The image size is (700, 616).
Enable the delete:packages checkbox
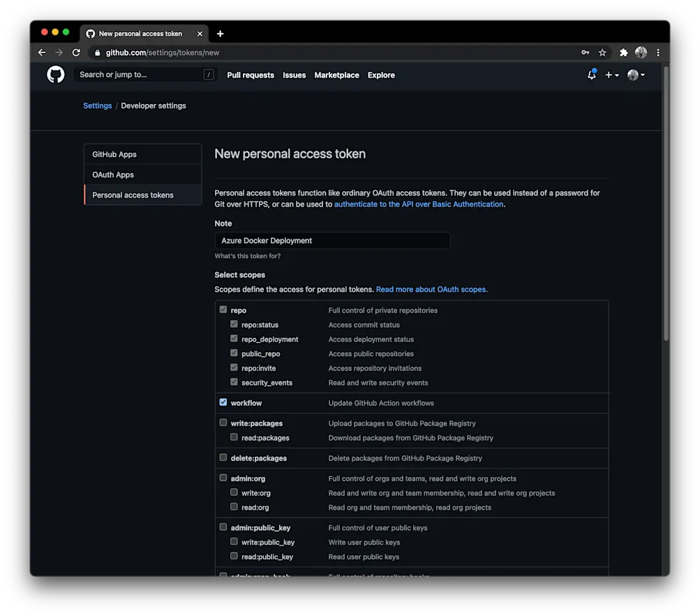pos(223,457)
